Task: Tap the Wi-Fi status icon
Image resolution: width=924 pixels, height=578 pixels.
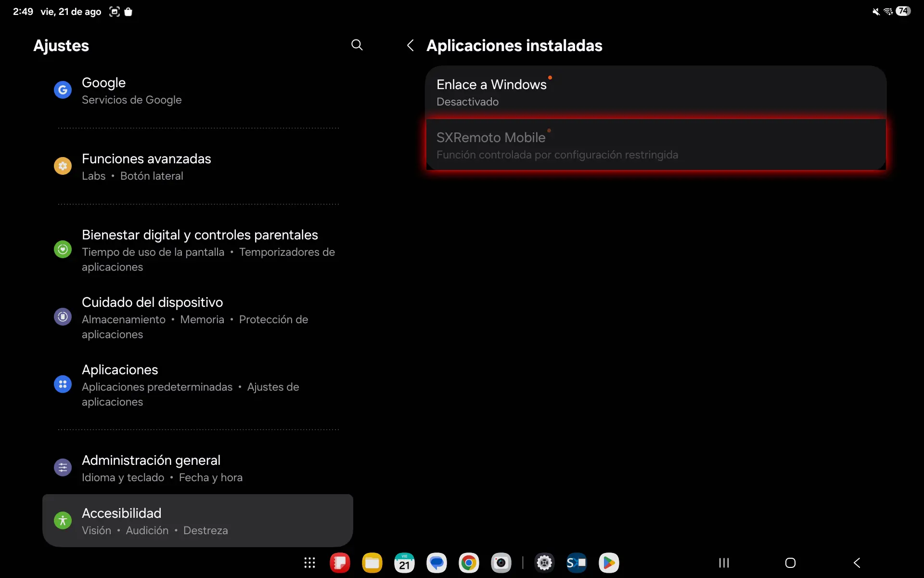Action: click(x=888, y=12)
